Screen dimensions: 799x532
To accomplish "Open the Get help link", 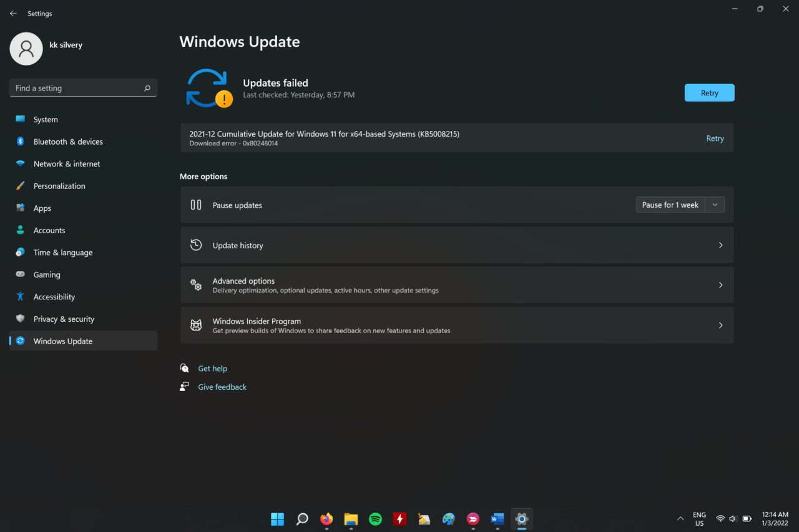I will coord(213,369).
